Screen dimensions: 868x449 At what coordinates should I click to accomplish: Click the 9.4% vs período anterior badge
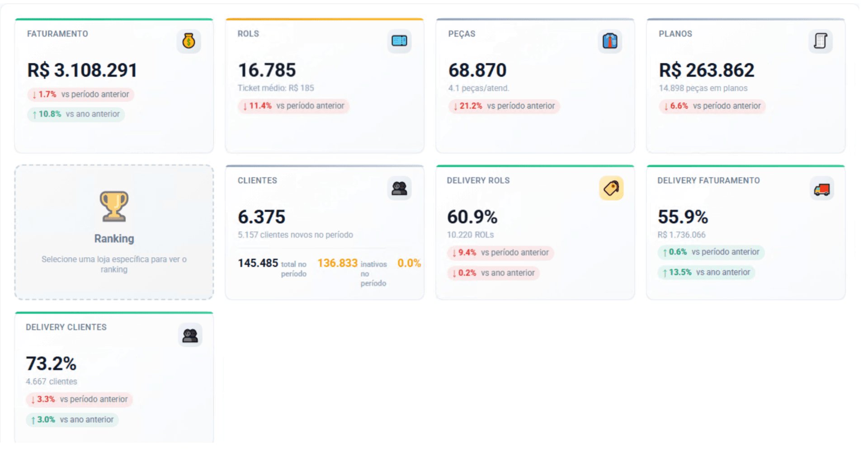[x=500, y=252]
